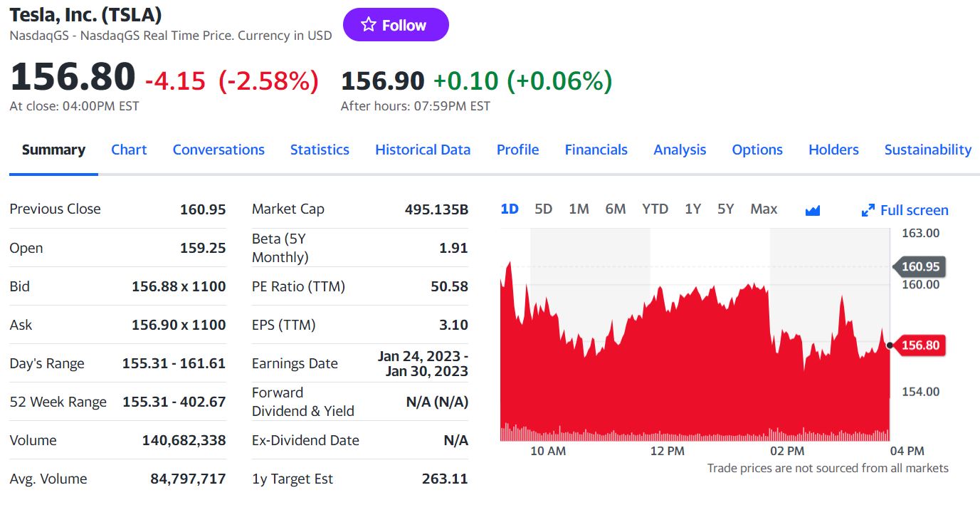Show the Max chart range

[764, 209]
